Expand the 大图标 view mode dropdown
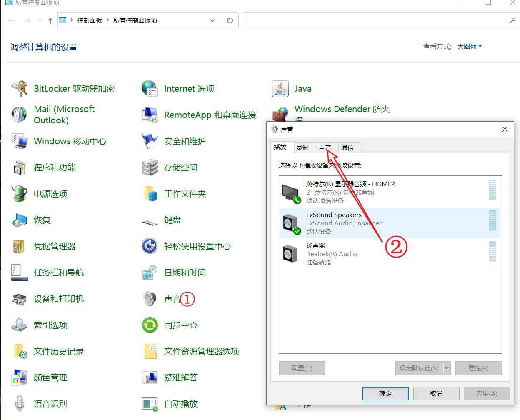The width and height of the screenshot is (520, 420). pyautogui.click(x=470, y=47)
